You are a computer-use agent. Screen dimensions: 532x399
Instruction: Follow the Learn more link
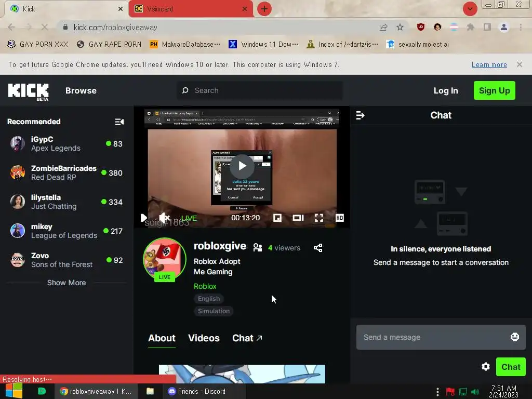(x=489, y=64)
